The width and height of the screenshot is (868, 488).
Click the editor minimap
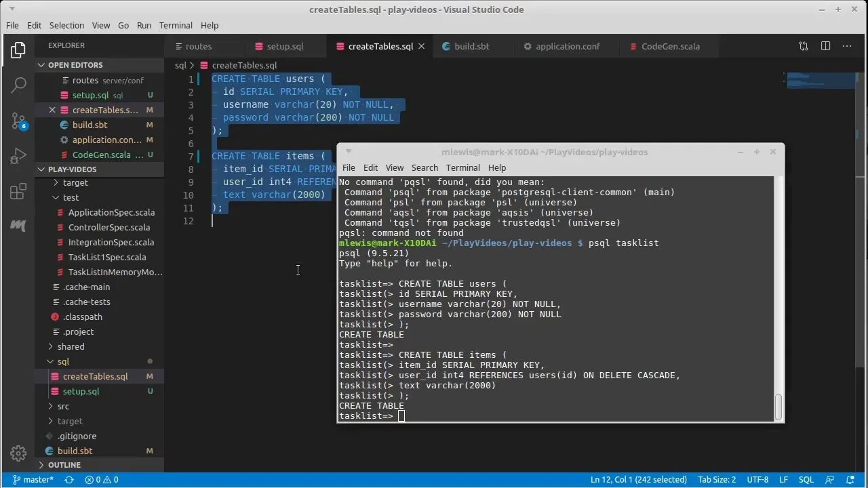point(821,81)
